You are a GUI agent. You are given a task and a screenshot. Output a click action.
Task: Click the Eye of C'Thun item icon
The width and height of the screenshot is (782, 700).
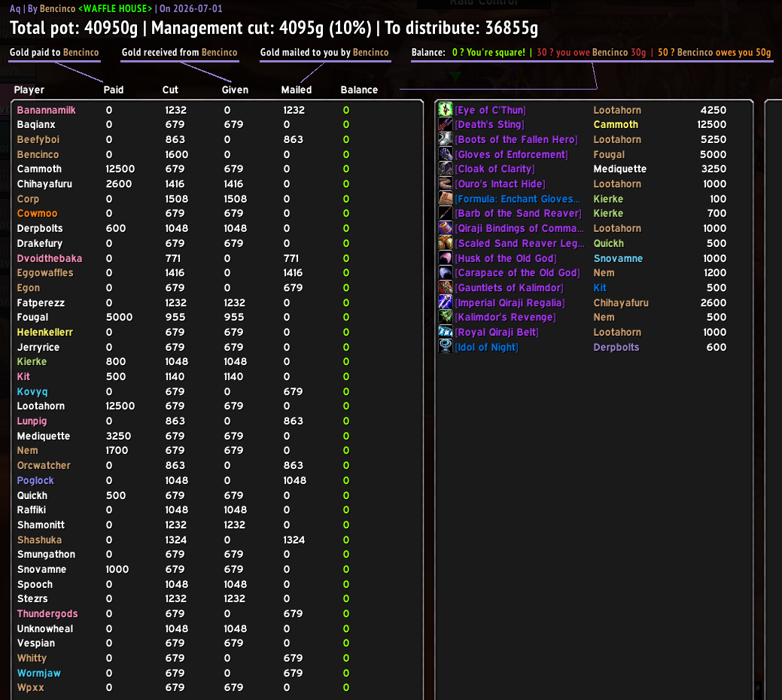(x=446, y=110)
